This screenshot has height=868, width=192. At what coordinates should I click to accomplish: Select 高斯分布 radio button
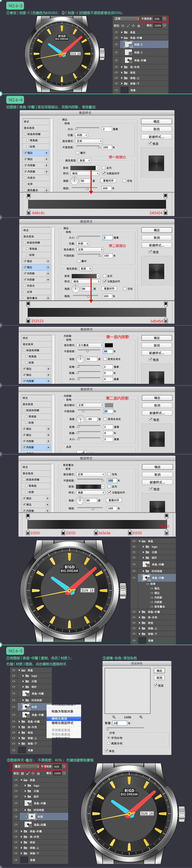click(109, 743)
